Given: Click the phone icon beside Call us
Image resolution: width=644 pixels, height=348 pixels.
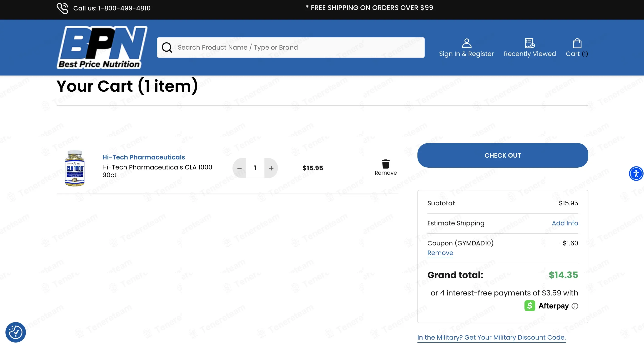Looking at the screenshot, I should (62, 8).
